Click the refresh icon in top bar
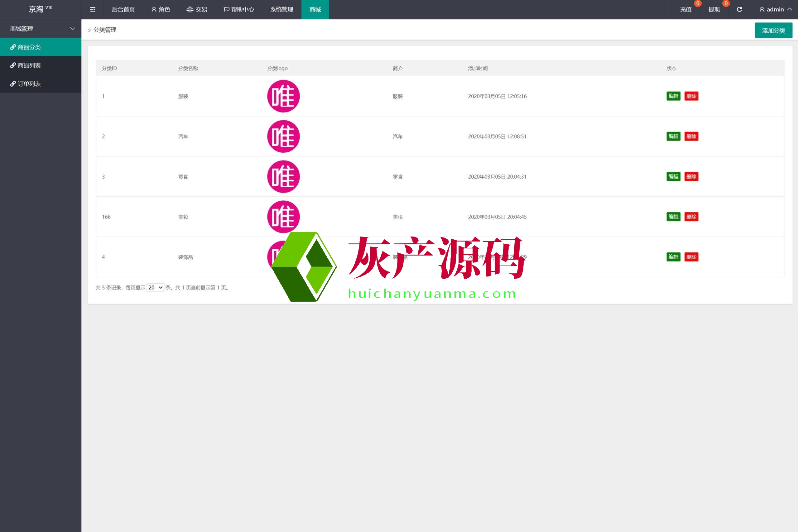The image size is (798, 532). [x=739, y=9]
